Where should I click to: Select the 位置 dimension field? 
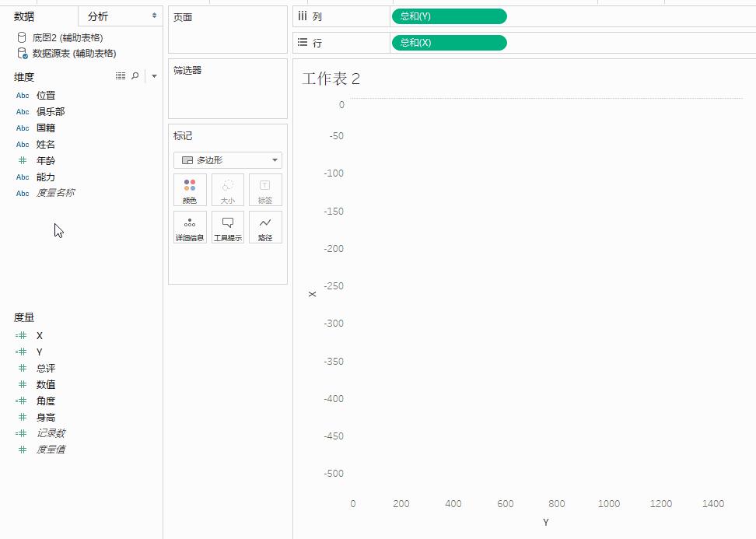pyautogui.click(x=46, y=96)
